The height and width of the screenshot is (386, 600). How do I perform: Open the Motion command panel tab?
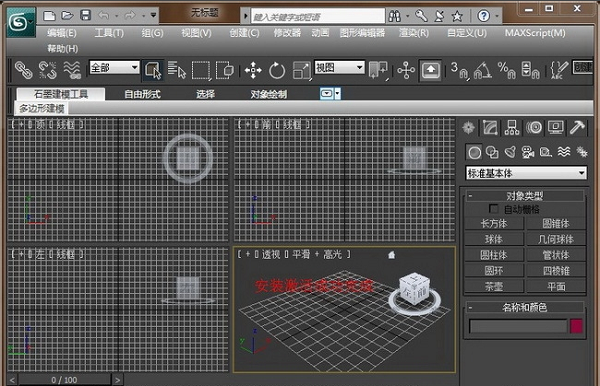534,127
